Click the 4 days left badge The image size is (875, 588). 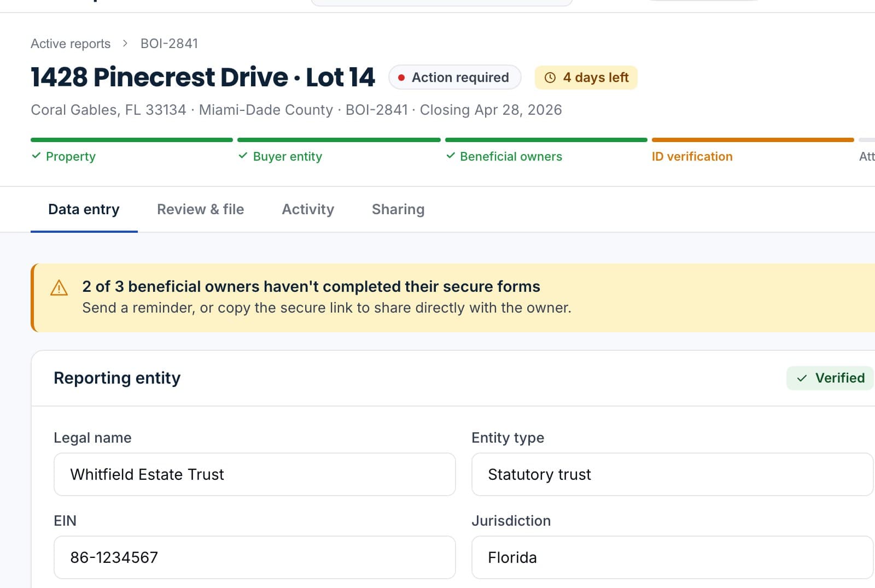[x=586, y=78]
